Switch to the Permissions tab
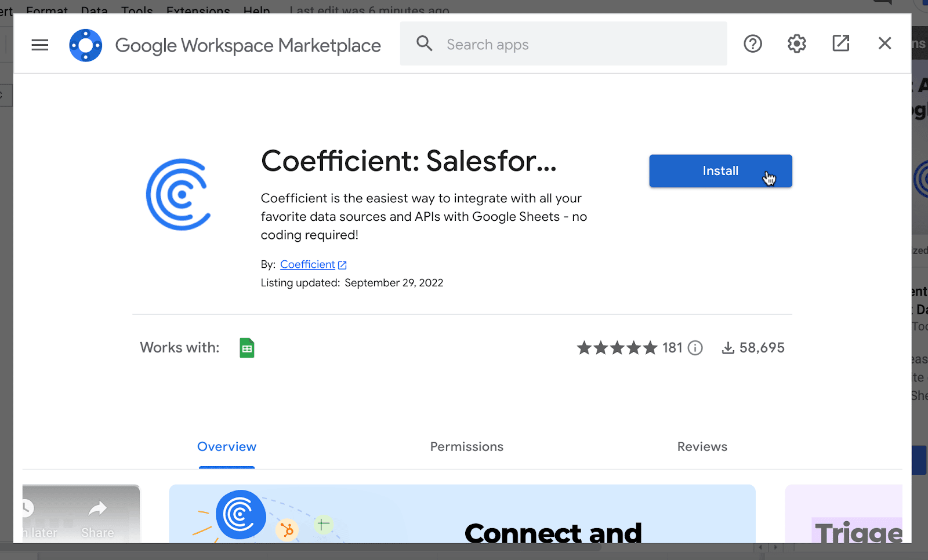The image size is (928, 560). pos(467,447)
